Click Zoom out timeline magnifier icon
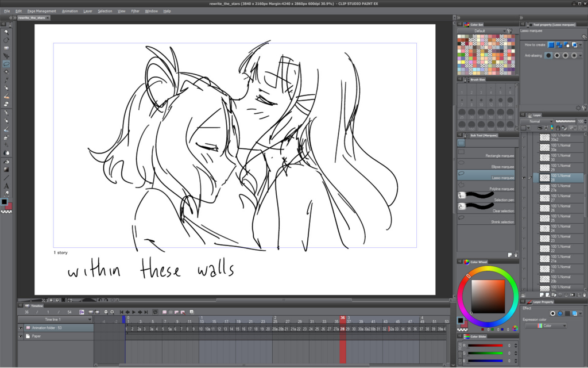Screen dimensions: 588x368 (x=106, y=312)
